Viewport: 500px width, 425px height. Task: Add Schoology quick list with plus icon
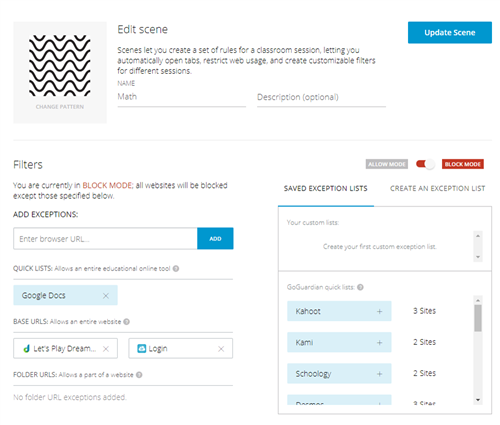379,374
